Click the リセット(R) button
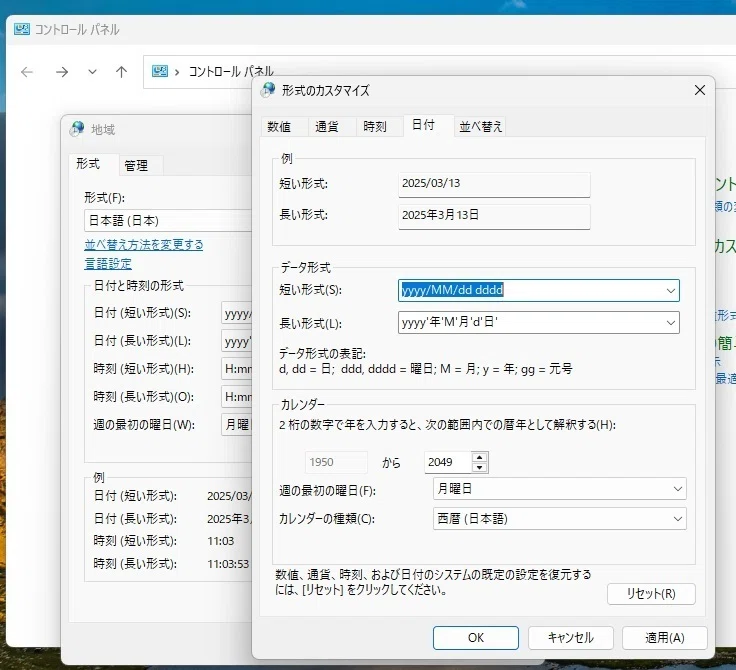The height and width of the screenshot is (670, 736). pos(651,594)
